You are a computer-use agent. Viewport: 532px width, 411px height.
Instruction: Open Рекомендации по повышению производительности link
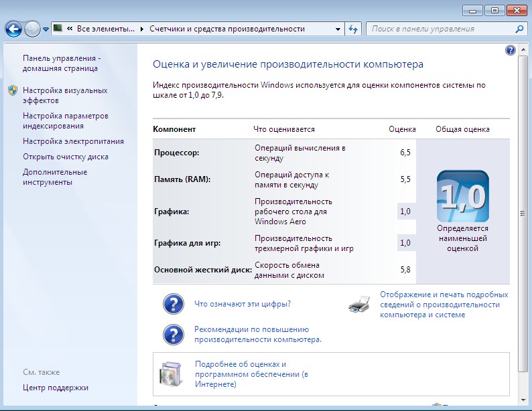[x=258, y=335]
